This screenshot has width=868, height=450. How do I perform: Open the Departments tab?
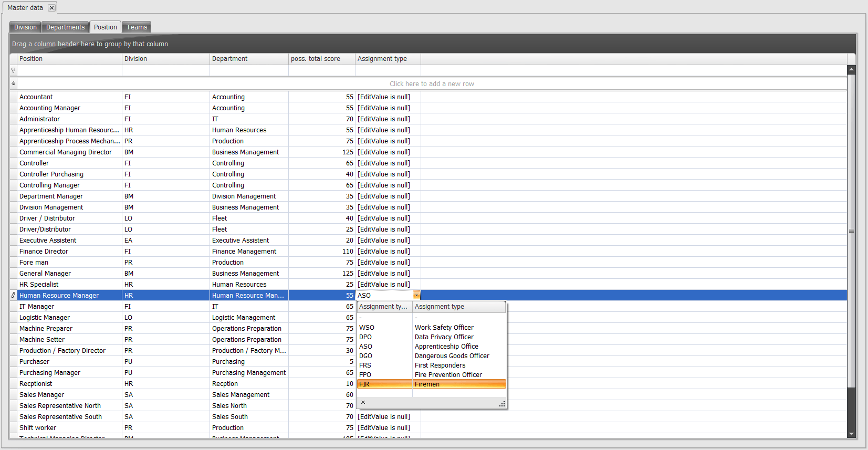65,27
